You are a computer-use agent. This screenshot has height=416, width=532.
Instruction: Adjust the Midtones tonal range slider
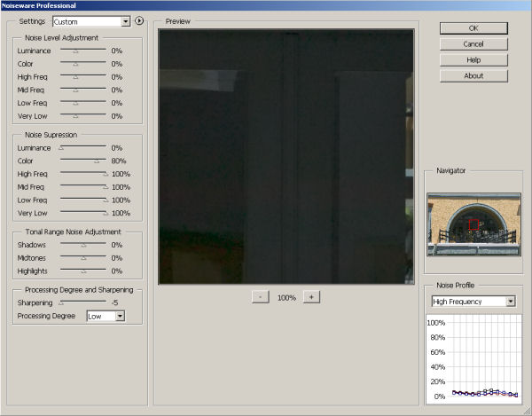coord(83,258)
